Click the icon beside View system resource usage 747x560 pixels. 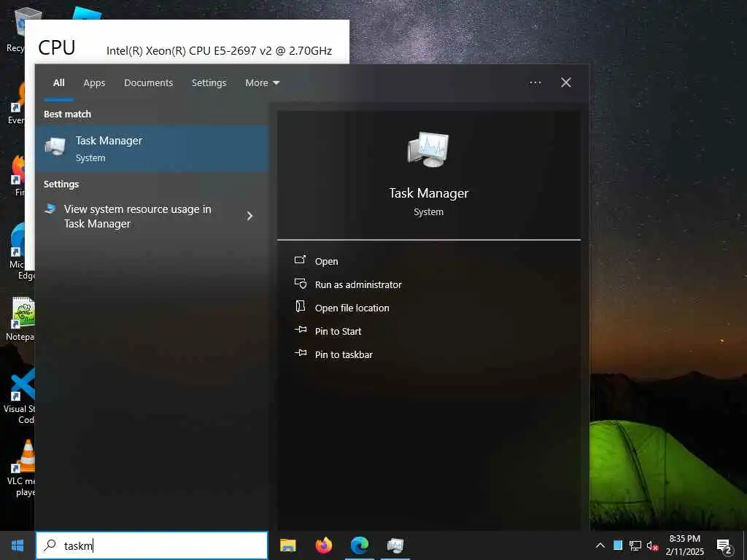[50, 209]
